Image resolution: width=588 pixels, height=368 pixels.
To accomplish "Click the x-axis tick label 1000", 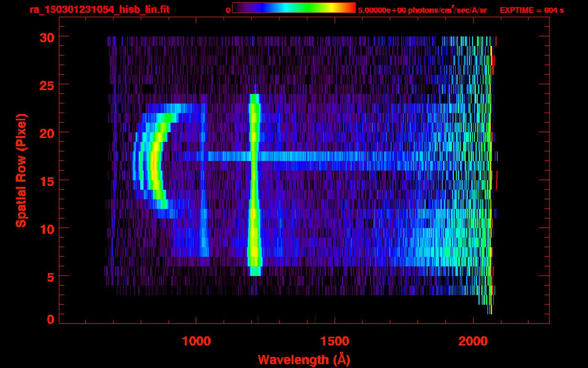I will 196,341.
